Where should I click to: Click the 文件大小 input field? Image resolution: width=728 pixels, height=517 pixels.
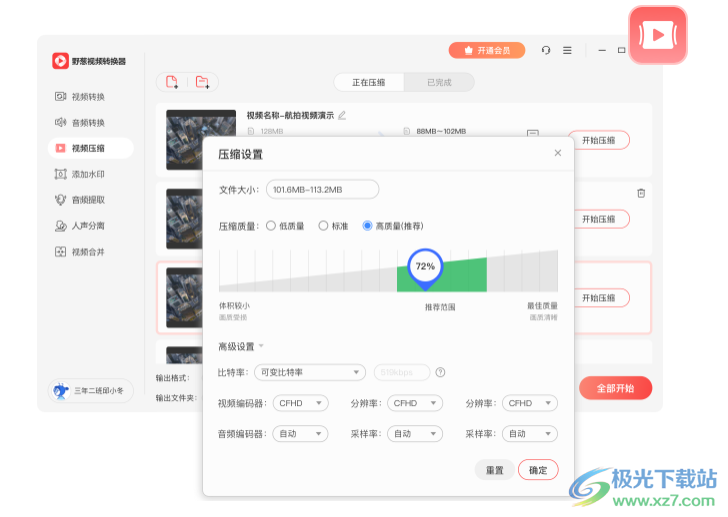click(x=323, y=189)
